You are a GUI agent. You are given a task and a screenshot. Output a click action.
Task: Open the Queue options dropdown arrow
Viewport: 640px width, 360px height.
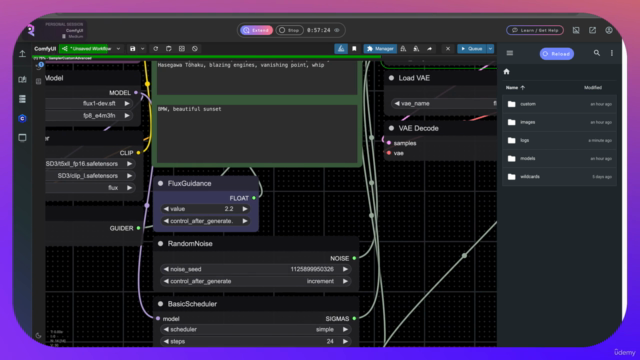(490, 49)
